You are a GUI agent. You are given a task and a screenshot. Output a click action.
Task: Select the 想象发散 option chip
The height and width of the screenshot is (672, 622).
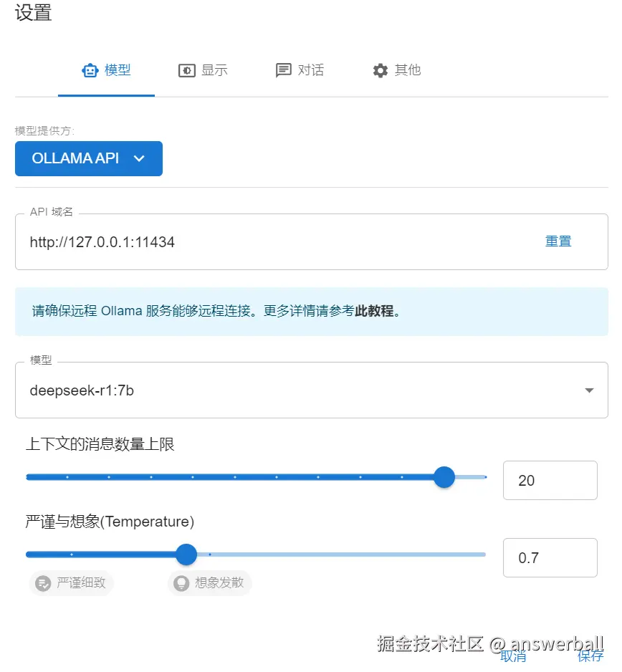pos(209,583)
